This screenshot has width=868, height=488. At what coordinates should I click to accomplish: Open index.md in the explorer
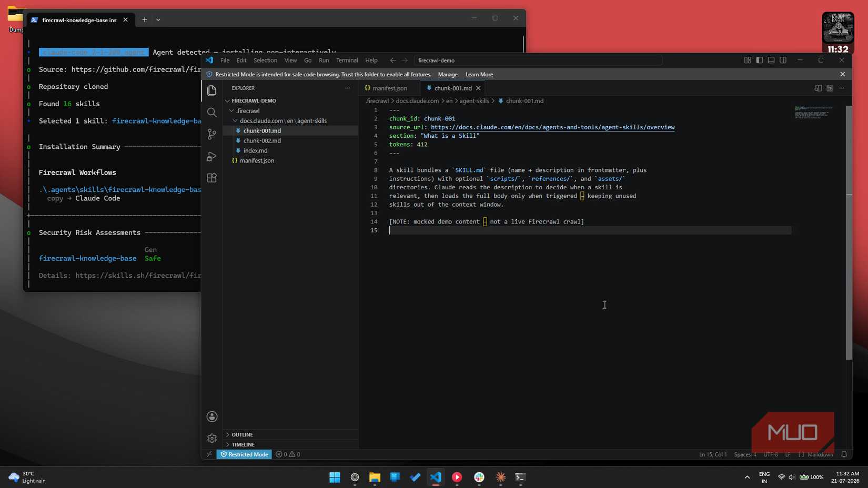click(290, 151)
